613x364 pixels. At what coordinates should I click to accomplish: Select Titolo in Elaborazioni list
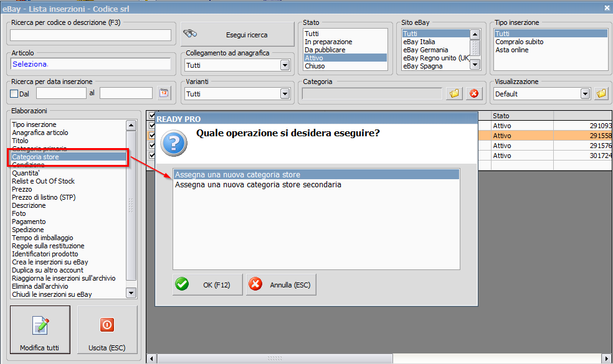point(20,141)
